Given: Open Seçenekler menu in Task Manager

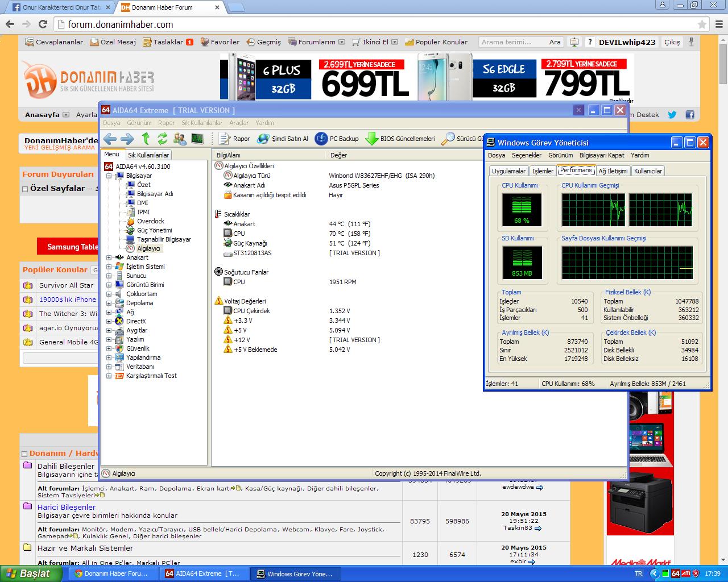Looking at the screenshot, I should pos(527,155).
